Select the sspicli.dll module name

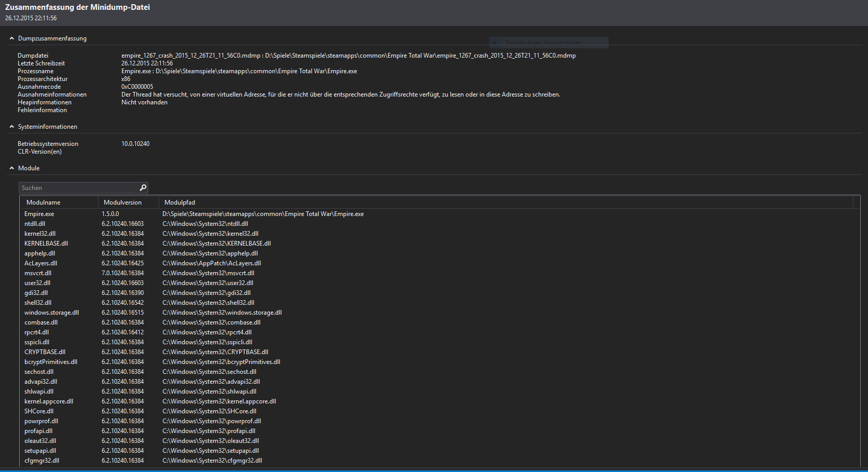click(x=37, y=342)
